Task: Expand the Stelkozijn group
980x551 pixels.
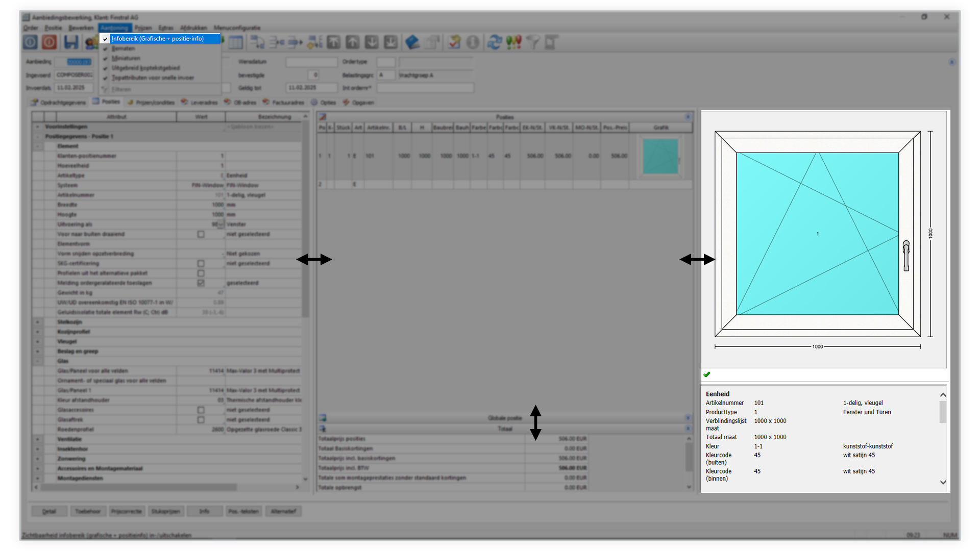Action: 38,322
